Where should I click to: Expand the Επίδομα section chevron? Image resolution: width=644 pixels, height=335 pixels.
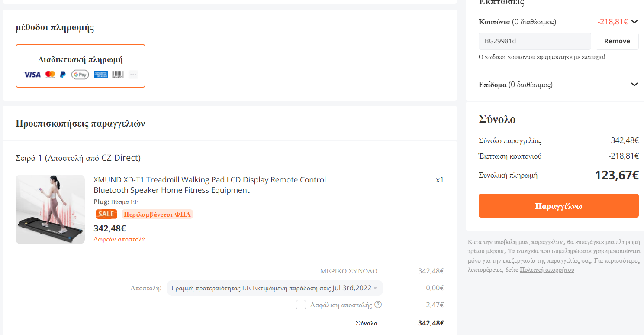pos(635,84)
